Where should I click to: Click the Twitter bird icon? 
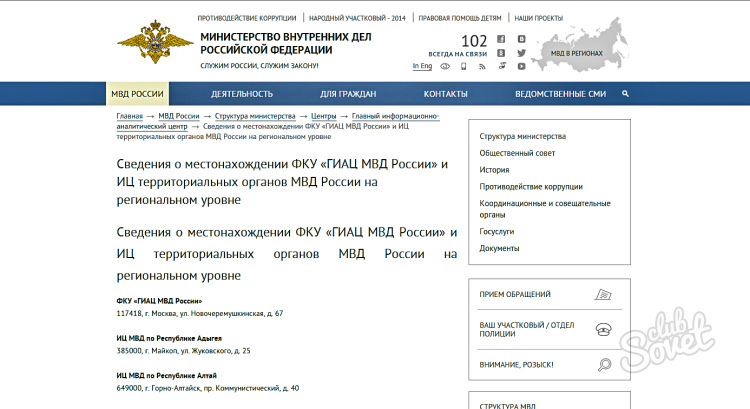pos(519,53)
